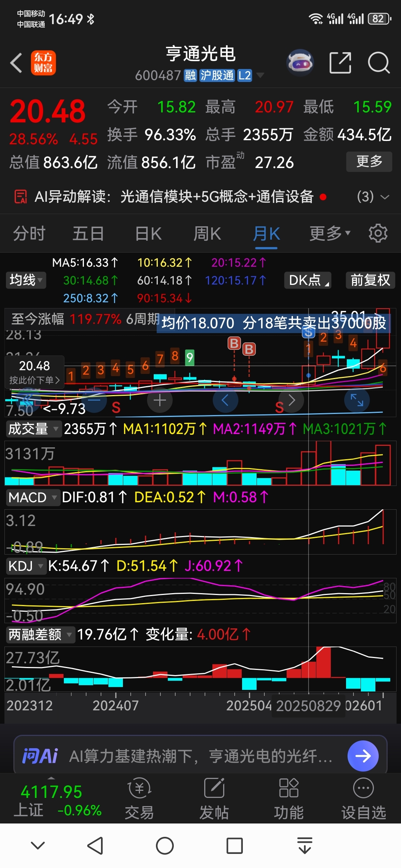The width and height of the screenshot is (401, 868).
Task: Tap the 沪股通 tag
Action: (217, 75)
